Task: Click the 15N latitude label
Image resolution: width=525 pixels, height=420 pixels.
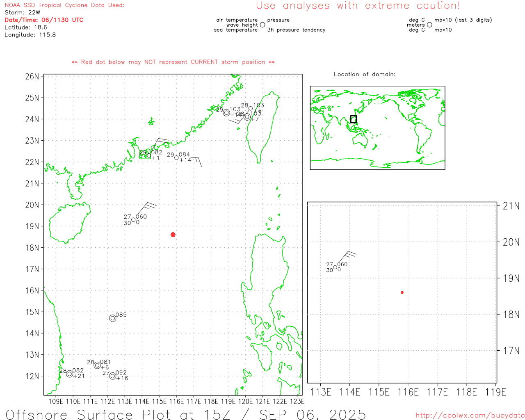Action: [32, 312]
